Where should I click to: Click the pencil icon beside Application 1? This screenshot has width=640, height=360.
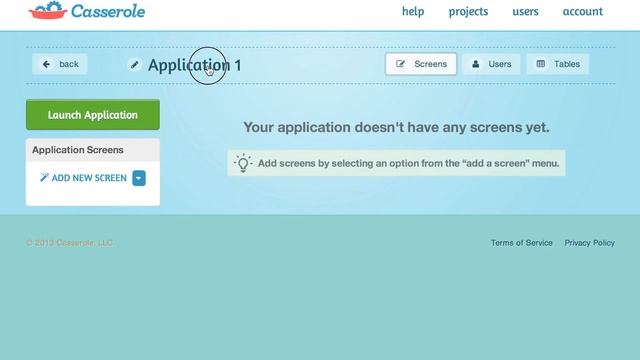134,64
